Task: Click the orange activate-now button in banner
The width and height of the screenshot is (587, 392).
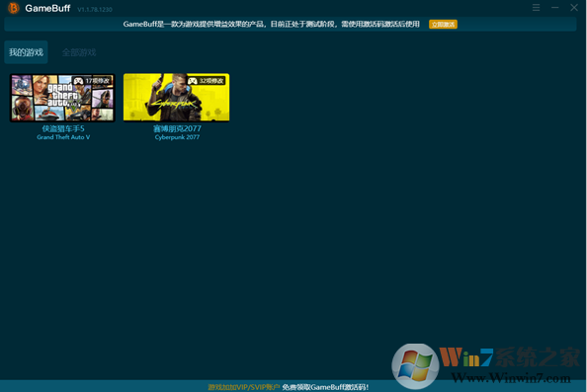Action: [443, 25]
